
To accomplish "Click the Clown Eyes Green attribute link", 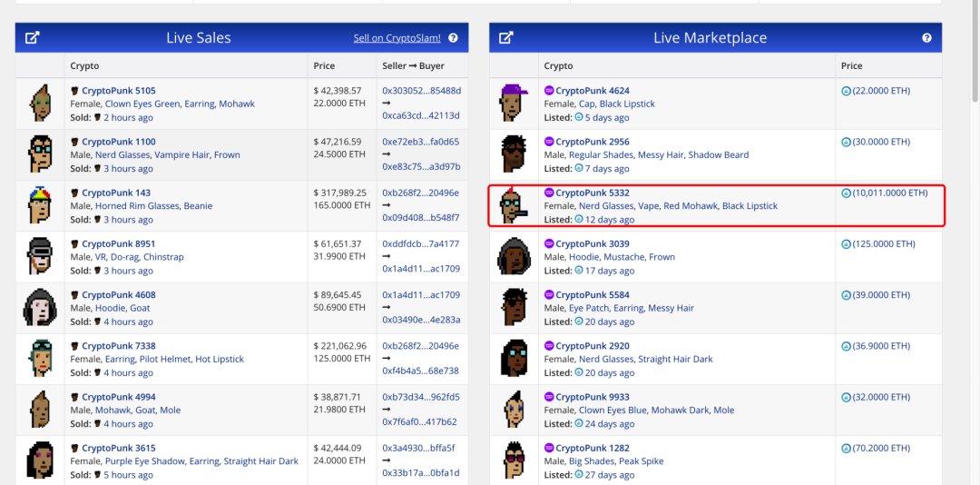I will pyautogui.click(x=142, y=104).
